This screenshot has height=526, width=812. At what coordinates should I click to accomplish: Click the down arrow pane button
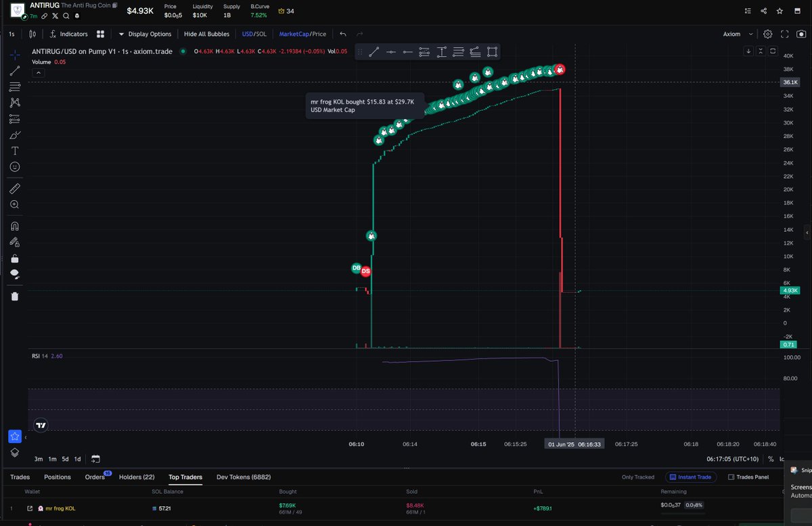(x=748, y=51)
